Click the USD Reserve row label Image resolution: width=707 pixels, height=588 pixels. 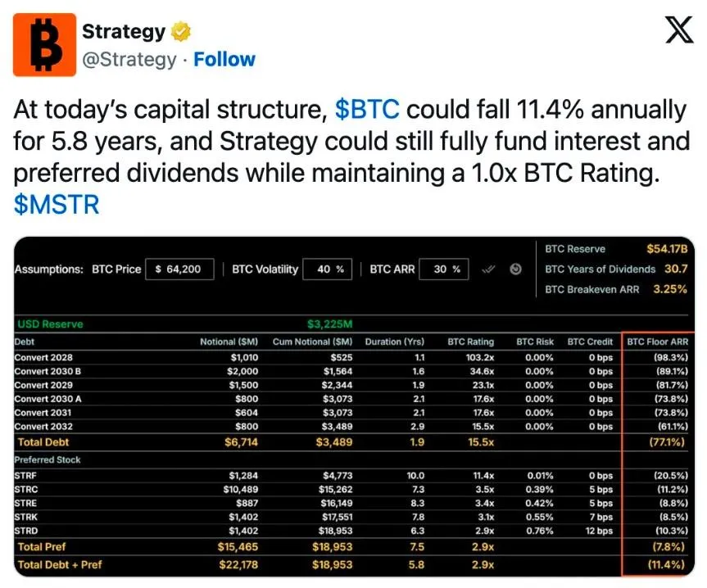[50, 324]
